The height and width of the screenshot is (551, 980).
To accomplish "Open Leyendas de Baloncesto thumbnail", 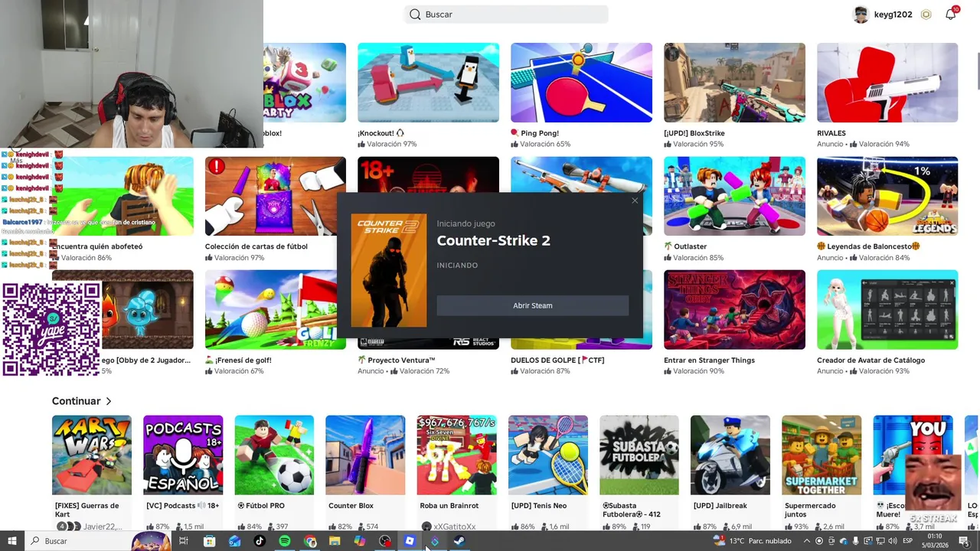I will 887,196.
